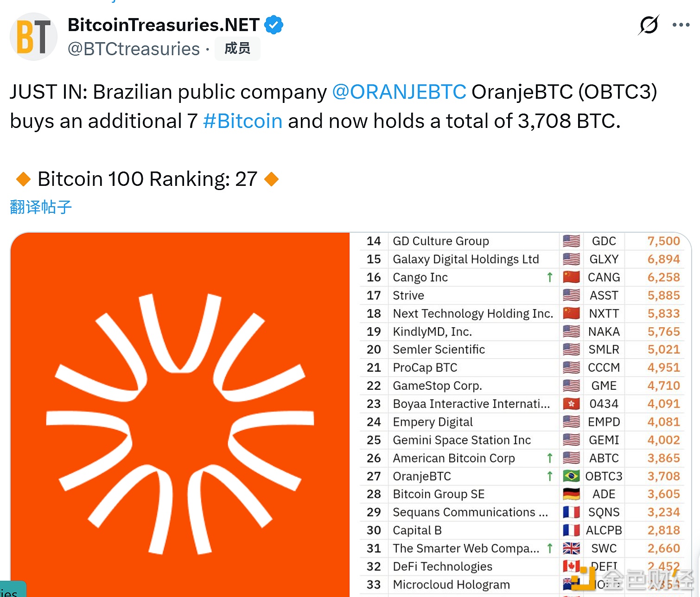
Task: Open the #Bitcoin hashtag link
Action: [242, 121]
